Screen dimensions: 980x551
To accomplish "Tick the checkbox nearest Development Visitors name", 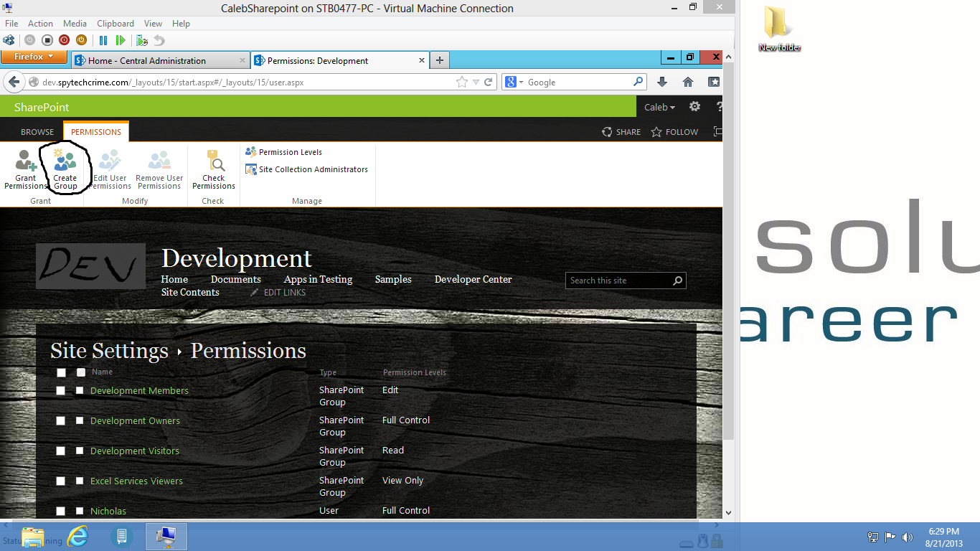I will pos(80,451).
